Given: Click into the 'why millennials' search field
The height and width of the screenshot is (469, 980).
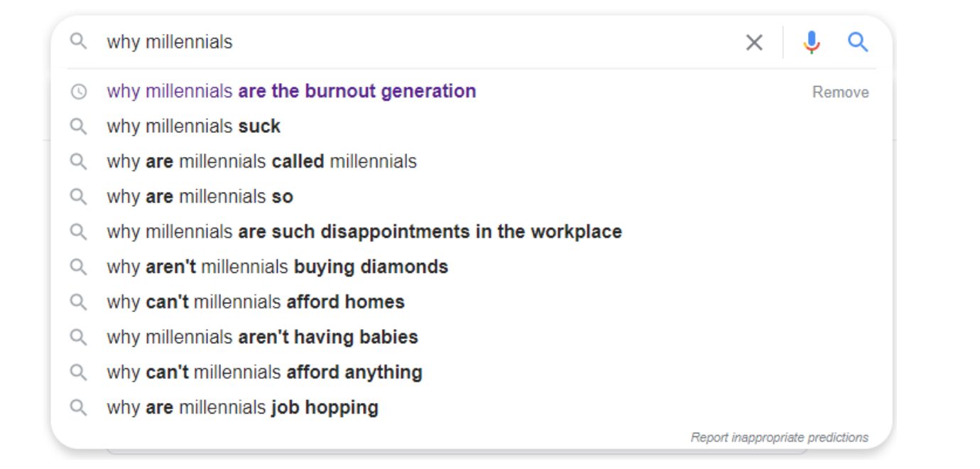Looking at the screenshot, I should click(419, 42).
